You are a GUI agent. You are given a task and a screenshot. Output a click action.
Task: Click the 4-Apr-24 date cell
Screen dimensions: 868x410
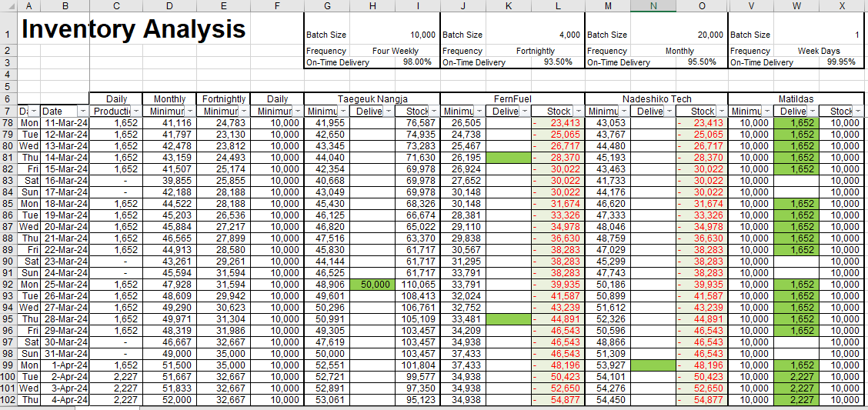(x=65, y=399)
